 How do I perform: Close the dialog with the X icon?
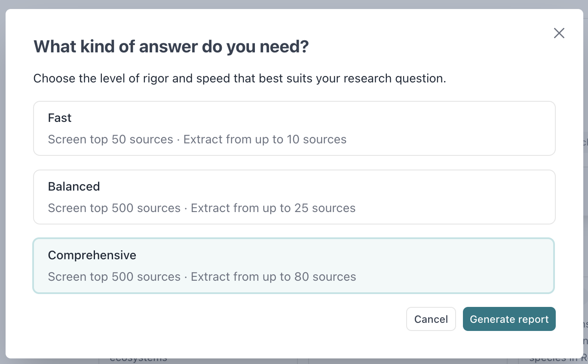pos(559,33)
